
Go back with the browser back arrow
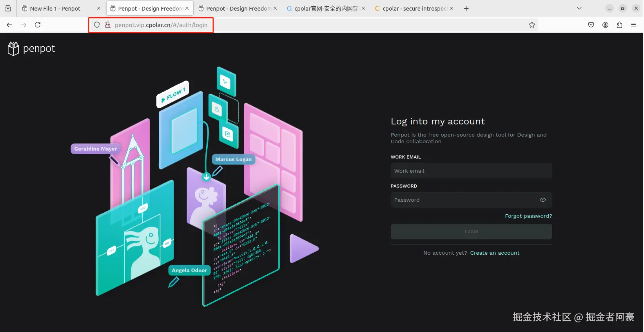pyautogui.click(x=9, y=25)
